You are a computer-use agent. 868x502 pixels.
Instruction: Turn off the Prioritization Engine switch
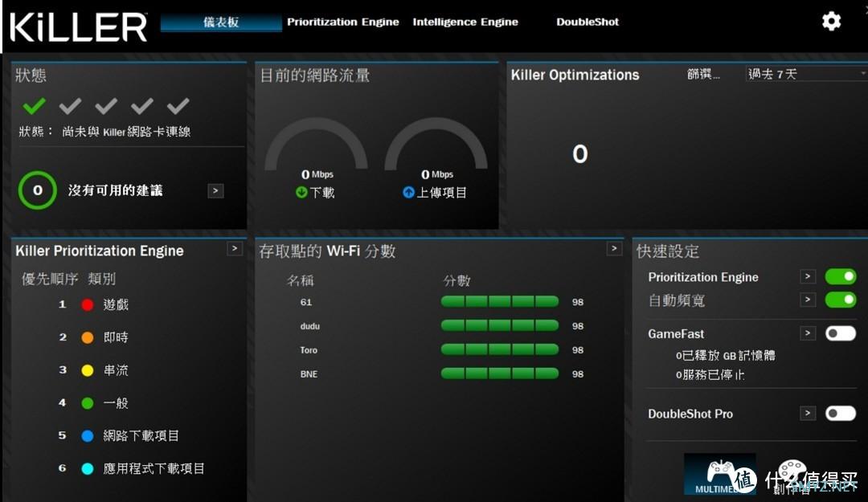pos(841,276)
